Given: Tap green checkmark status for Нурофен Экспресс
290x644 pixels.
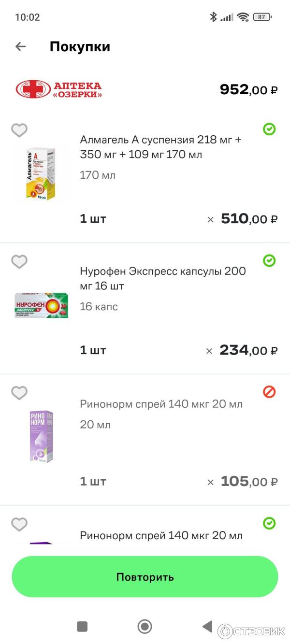Looking at the screenshot, I should coord(269,261).
